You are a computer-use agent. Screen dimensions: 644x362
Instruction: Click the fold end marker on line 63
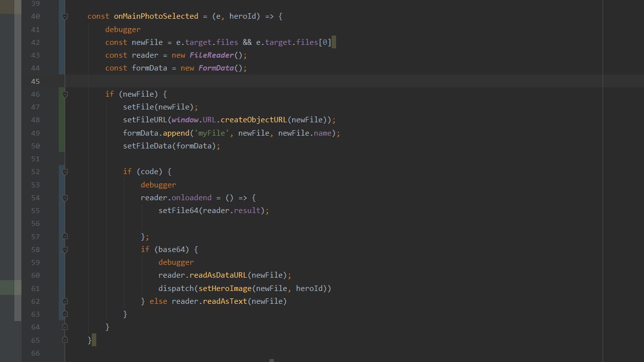65,314
